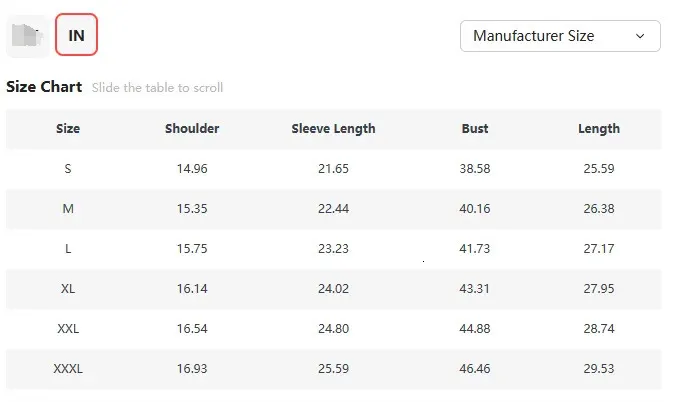
Task: Select the XL size row label
Action: [68, 289]
